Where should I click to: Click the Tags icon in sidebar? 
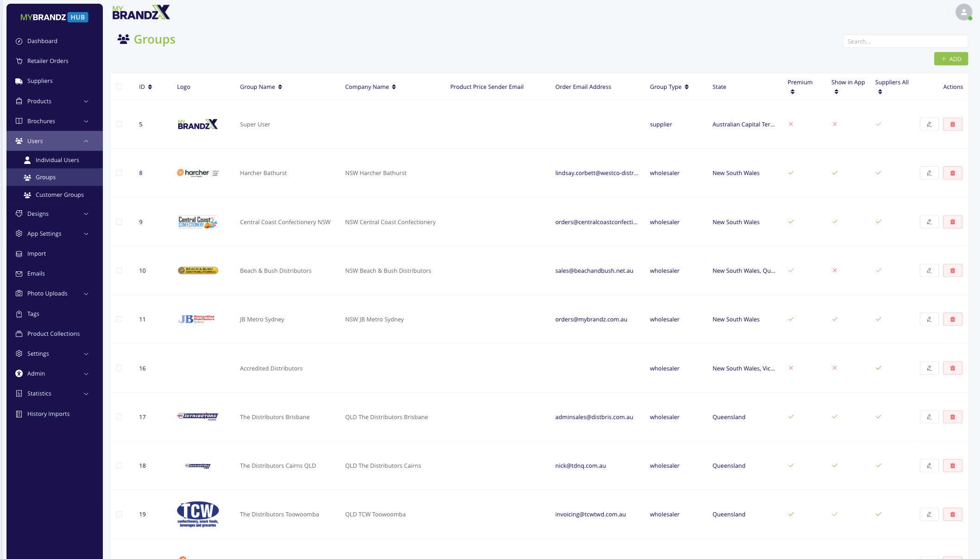pos(19,314)
